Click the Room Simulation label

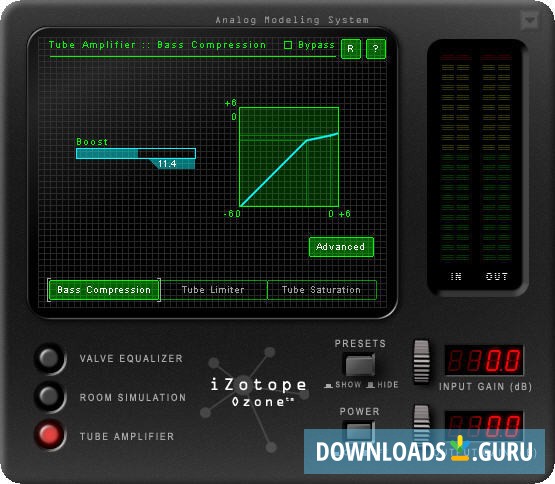pos(133,397)
